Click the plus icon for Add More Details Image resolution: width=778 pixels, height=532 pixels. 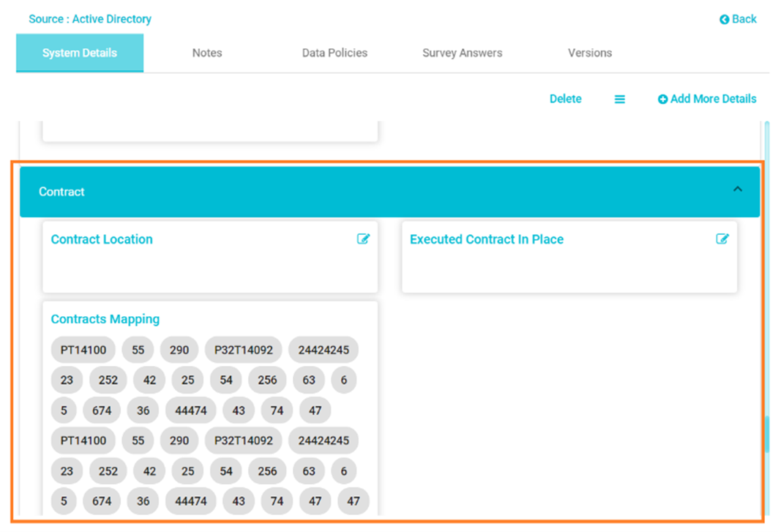[x=662, y=100]
